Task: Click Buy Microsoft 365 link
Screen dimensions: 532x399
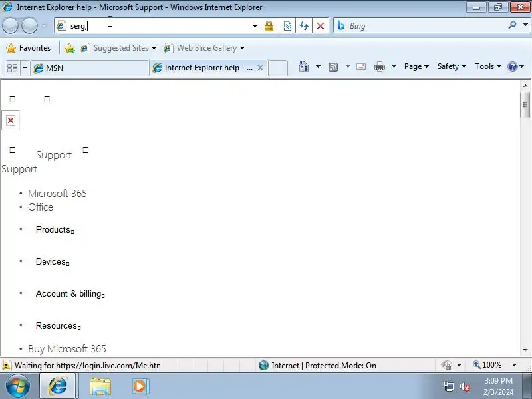Action: [67, 348]
